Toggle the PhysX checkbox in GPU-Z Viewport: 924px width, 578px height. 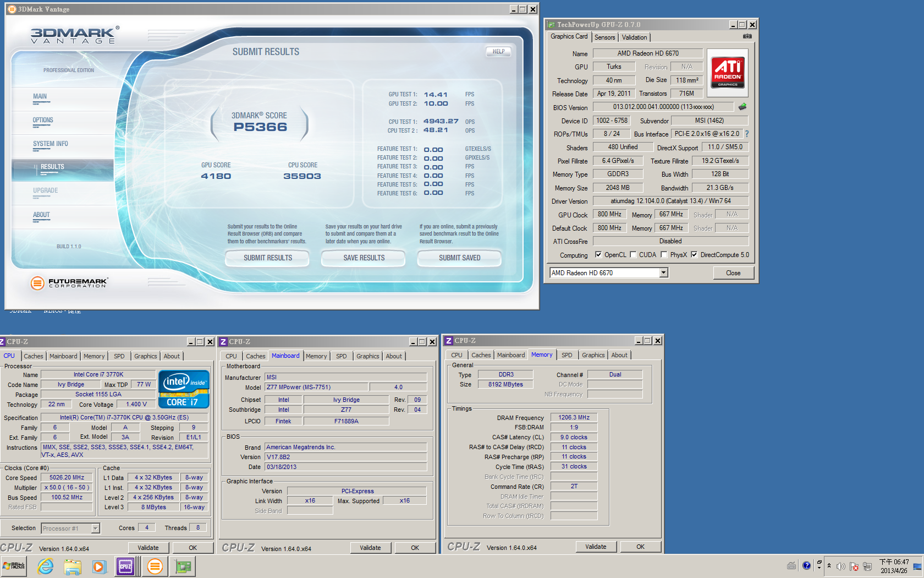(664, 254)
